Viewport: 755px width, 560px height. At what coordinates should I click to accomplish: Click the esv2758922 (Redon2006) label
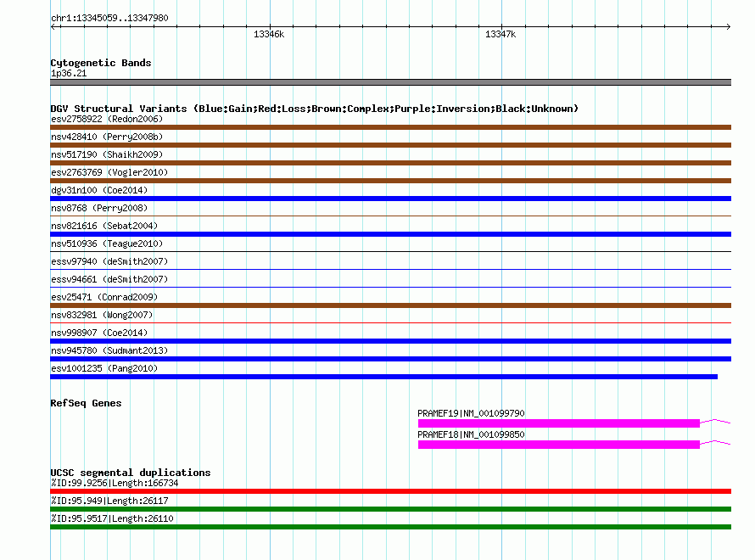(x=107, y=119)
